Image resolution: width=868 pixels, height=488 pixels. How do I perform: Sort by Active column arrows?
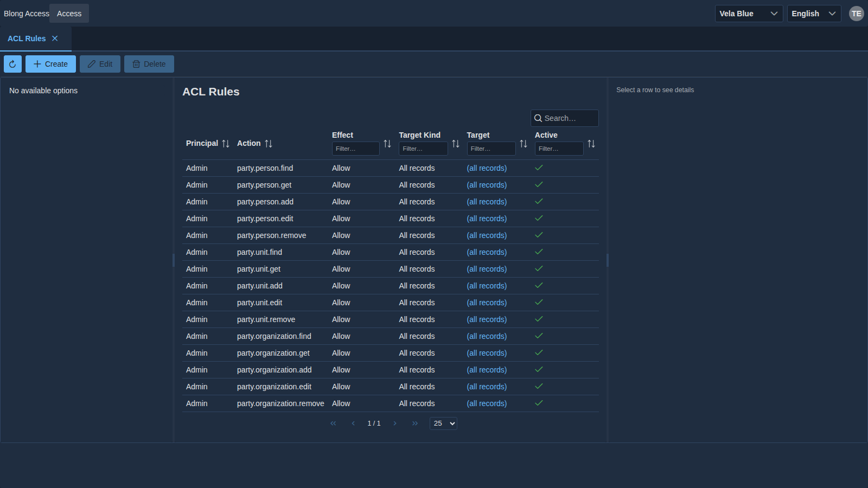click(591, 144)
